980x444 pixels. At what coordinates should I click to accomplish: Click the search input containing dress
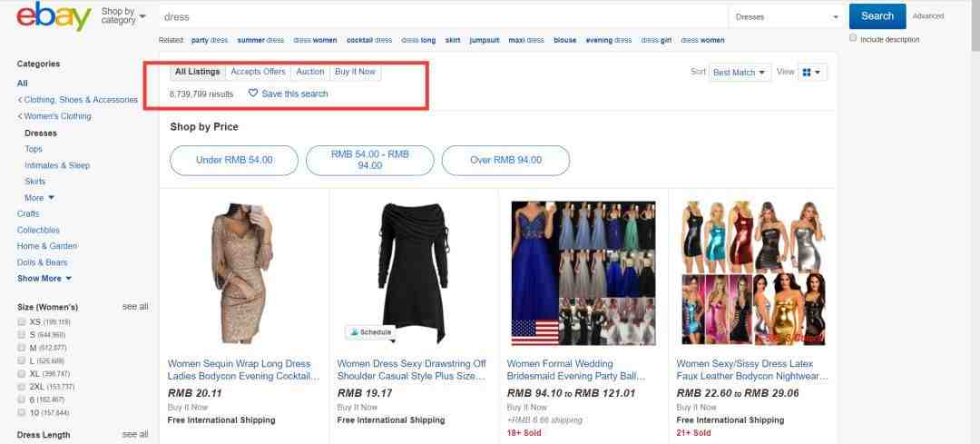tap(444, 17)
